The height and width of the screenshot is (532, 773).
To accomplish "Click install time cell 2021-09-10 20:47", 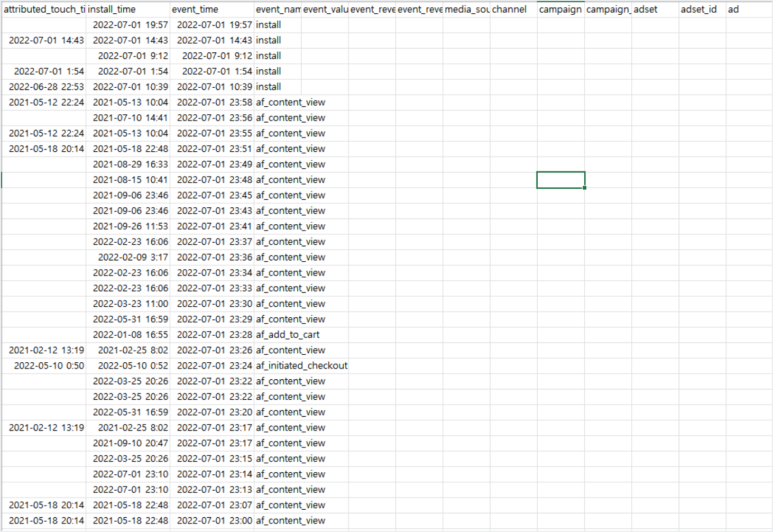I will click(130, 443).
